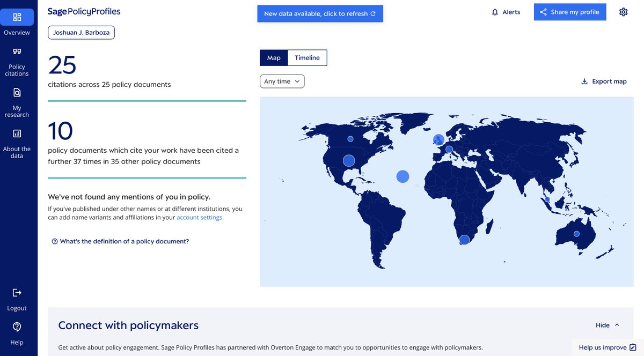Click the question icon beside policy document definition
This screenshot has width=644, height=356.
(55, 241)
